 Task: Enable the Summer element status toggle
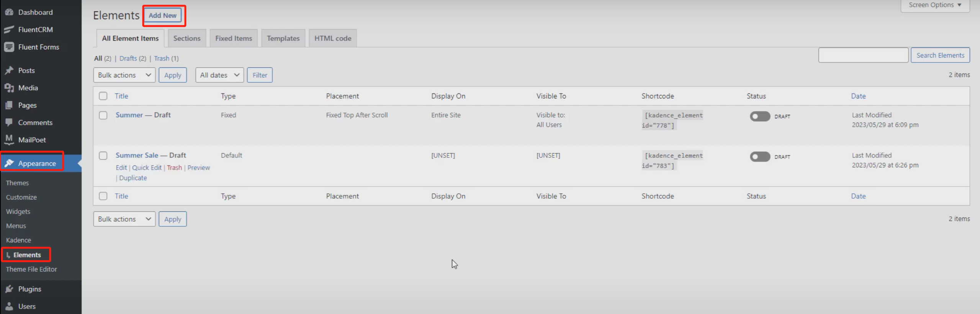759,116
